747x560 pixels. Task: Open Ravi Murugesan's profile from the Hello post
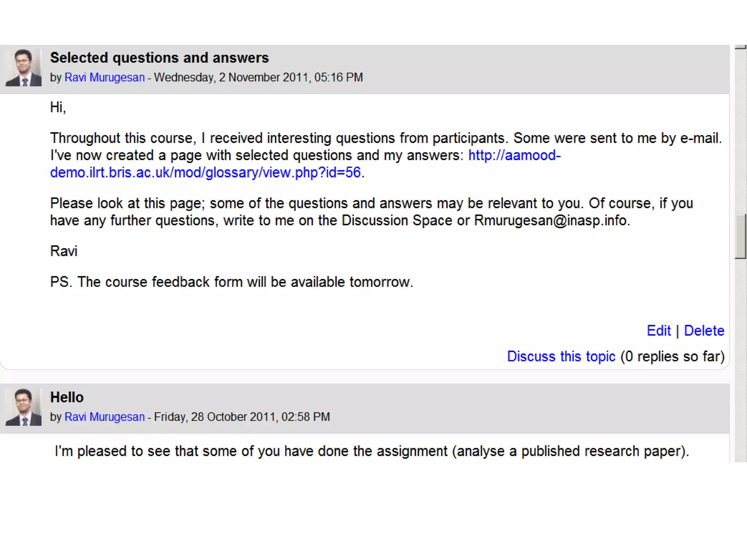click(104, 417)
